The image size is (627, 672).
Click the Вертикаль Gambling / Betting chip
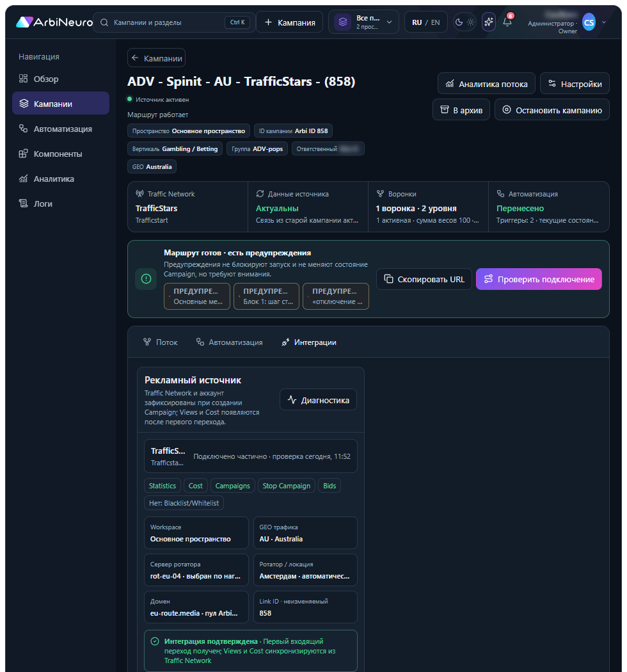coord(175,148)
